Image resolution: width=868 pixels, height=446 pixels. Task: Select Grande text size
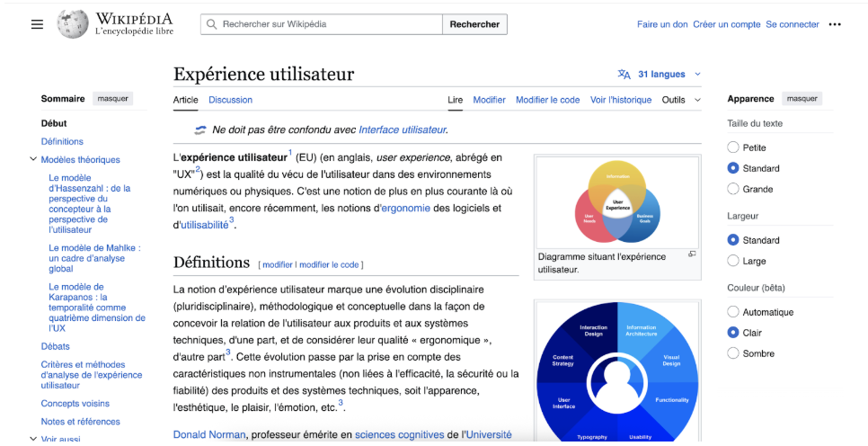pyautogui.click(x=733, y=189)
